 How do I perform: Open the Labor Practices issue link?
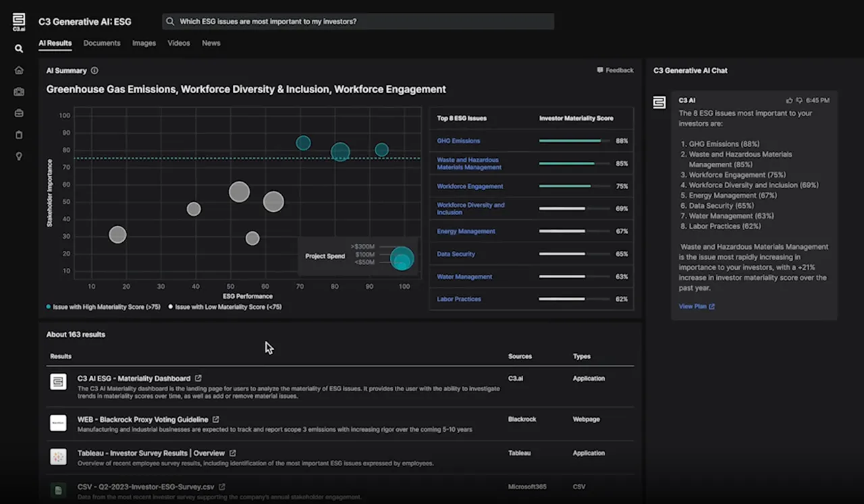coord(459,299)
